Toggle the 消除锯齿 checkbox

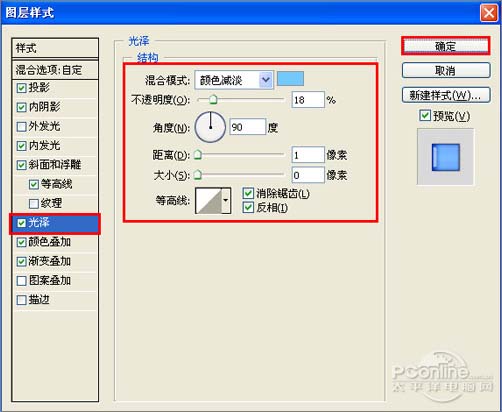click(248, 193)
